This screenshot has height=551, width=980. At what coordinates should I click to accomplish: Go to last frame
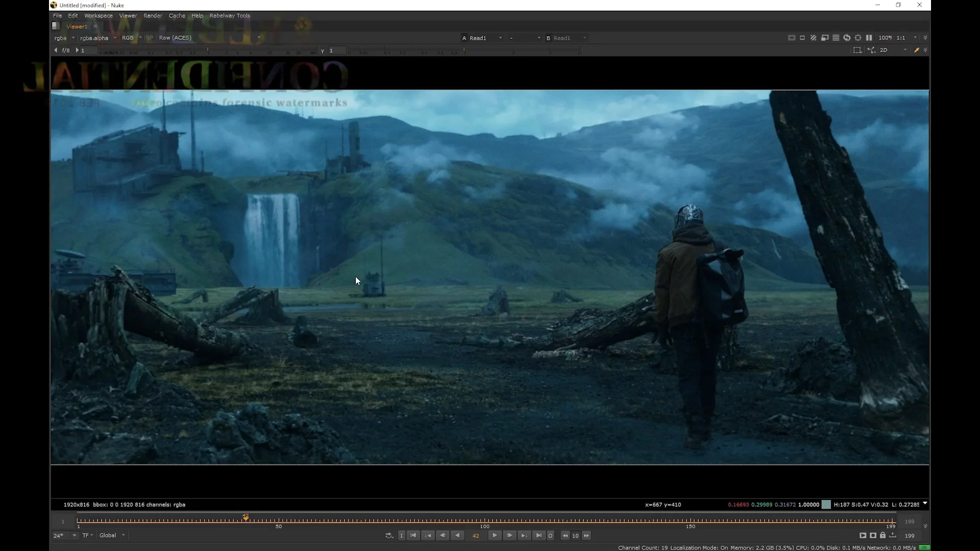[x=539, y=536]
